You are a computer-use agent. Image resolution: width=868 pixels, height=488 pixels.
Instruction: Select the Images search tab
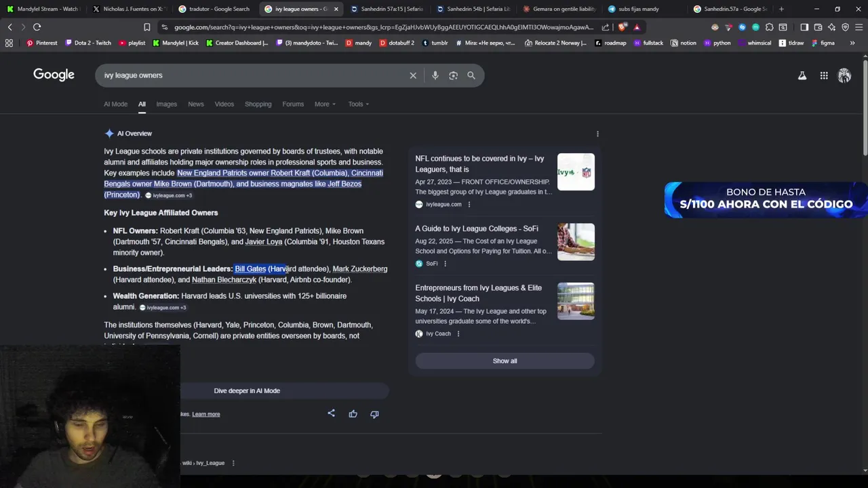tap(166, 104)
